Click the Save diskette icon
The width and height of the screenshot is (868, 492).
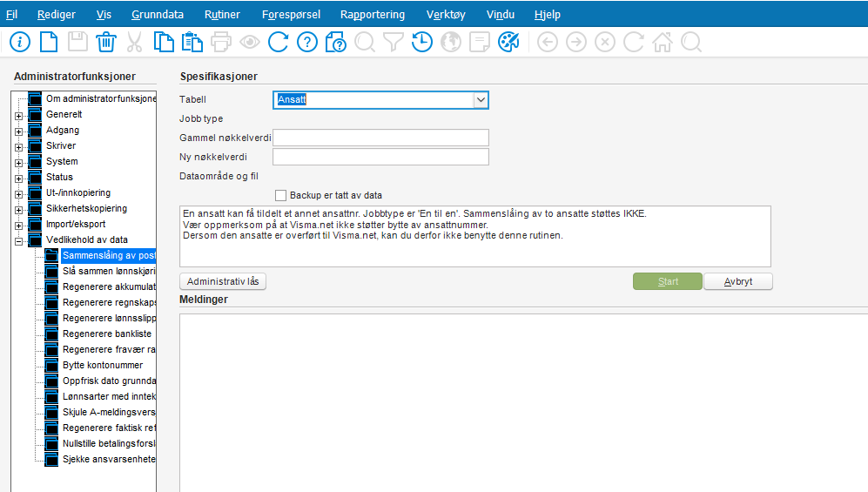77,42
